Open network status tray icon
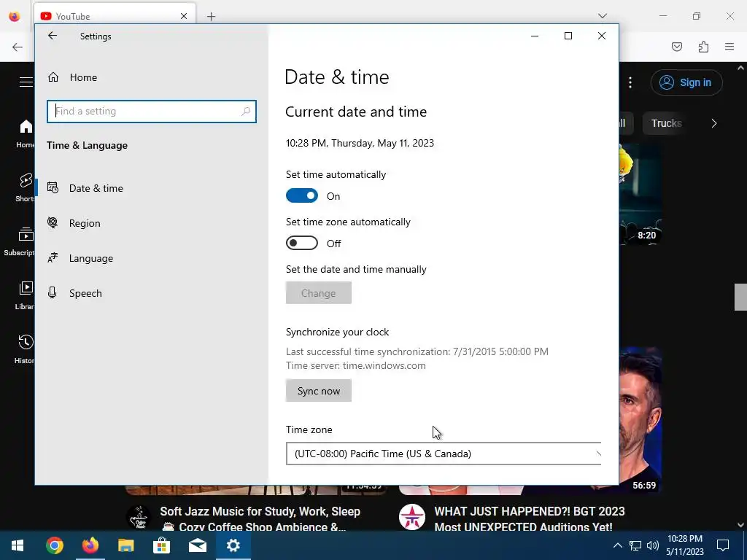 point(635,545)
